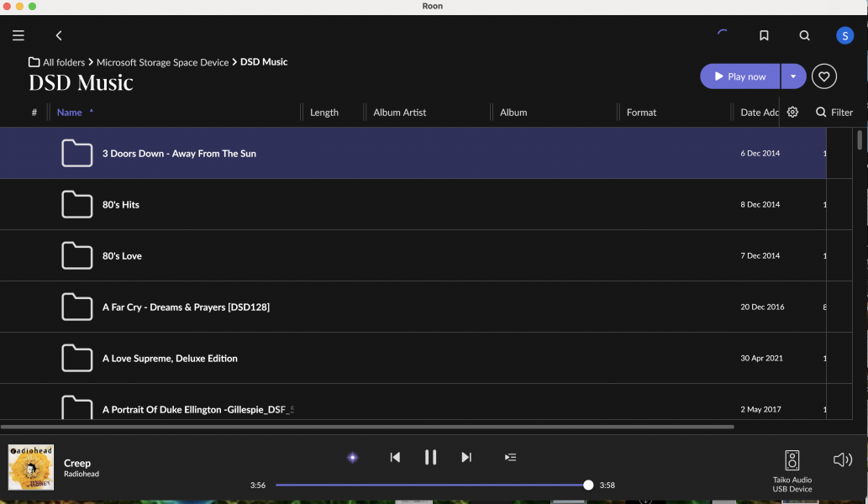
Task: Sort by the Format column
Action: (641, 112)
